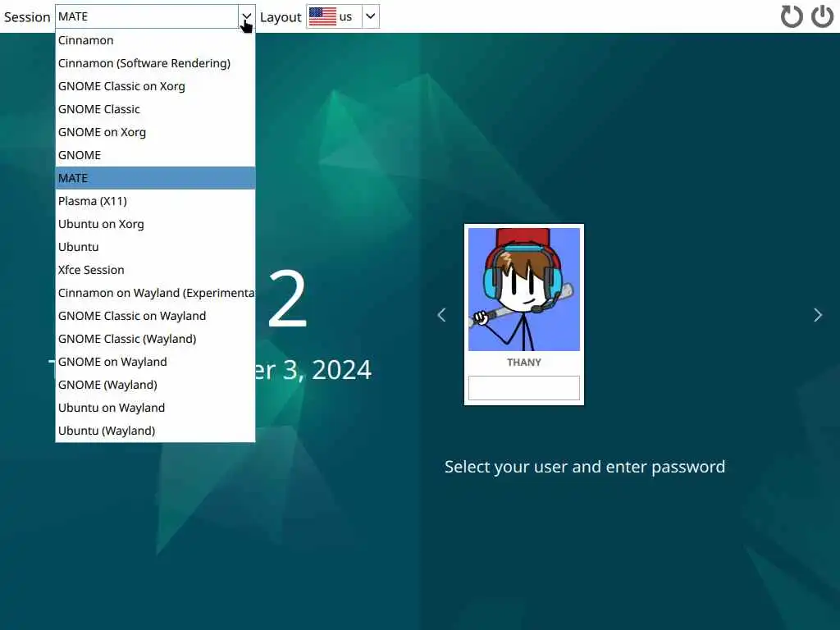The image size is (840, 630).
Task: Click the US flag layout icon
Action: click(322, 16)
